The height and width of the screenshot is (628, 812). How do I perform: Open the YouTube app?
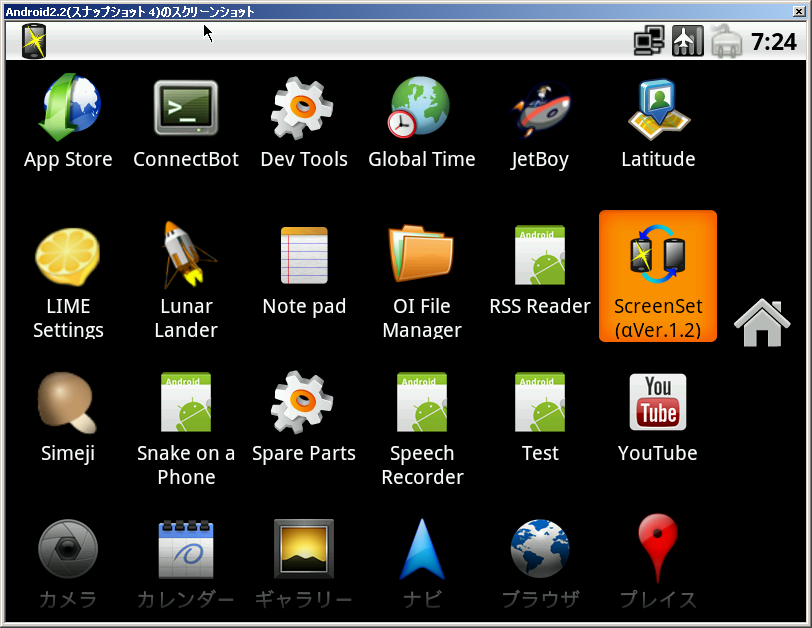(658, 417)
